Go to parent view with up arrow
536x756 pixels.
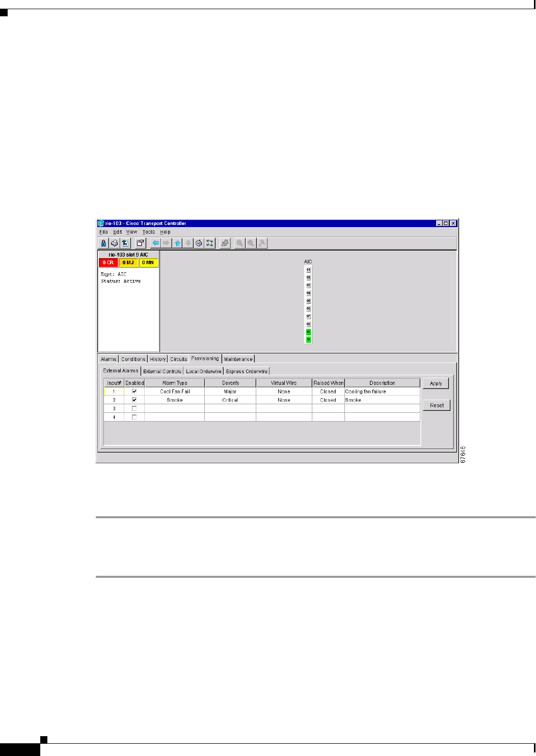pos(177,243)
